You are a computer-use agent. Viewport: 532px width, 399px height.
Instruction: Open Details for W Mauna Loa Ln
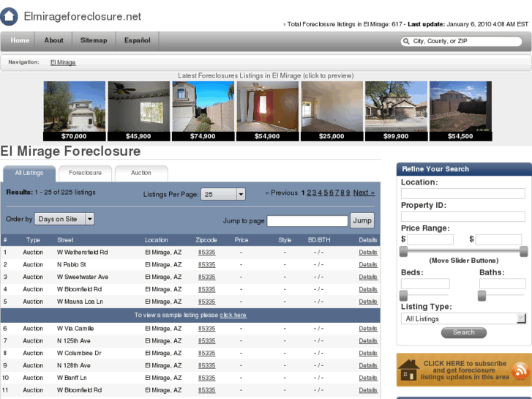click(x=368, y=302)
